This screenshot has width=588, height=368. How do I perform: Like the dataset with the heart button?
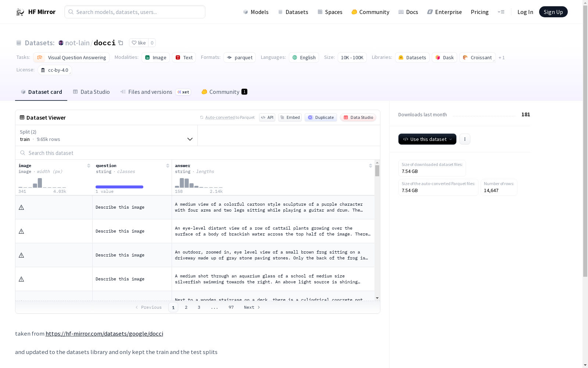point(139,43)
